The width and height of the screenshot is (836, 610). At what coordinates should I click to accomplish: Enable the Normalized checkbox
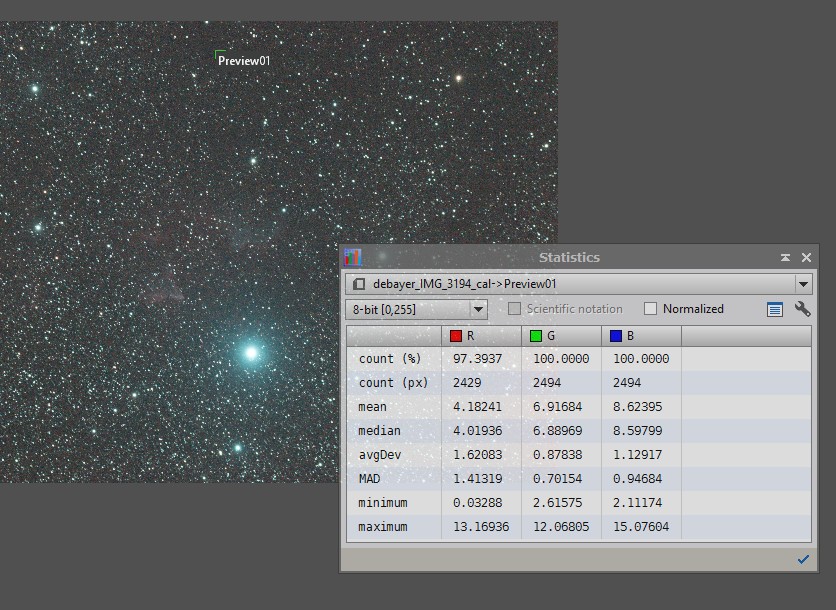tap(650, 309)
